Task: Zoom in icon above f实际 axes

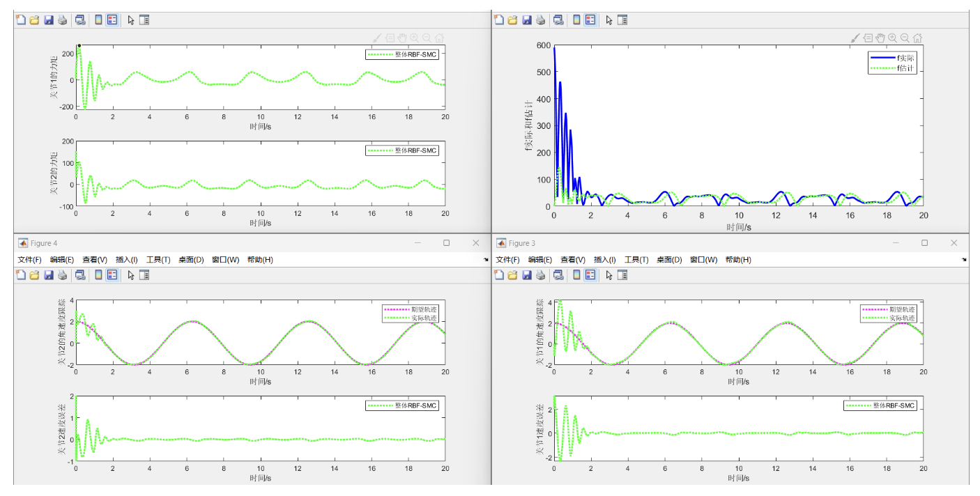Action: point(892,38)
